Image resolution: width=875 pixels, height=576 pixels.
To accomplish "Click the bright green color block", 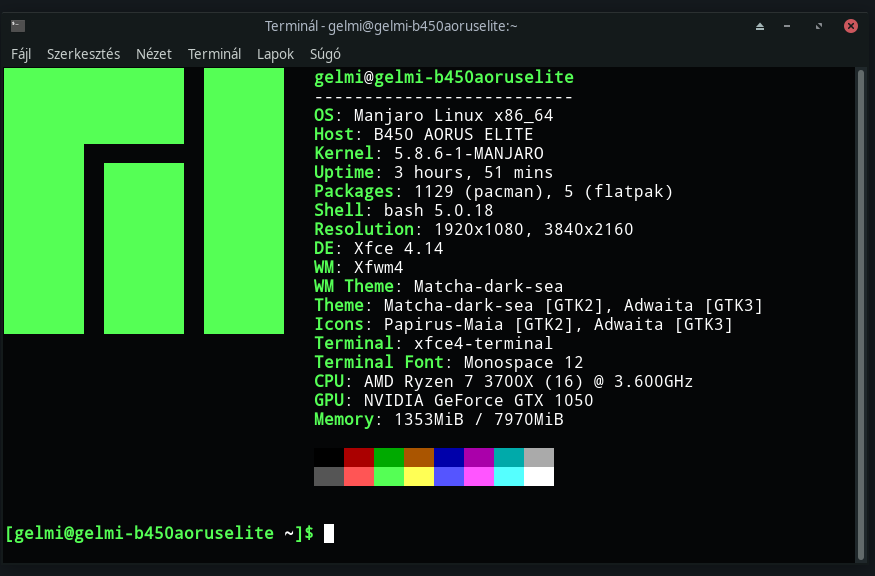I will point(389,476).
